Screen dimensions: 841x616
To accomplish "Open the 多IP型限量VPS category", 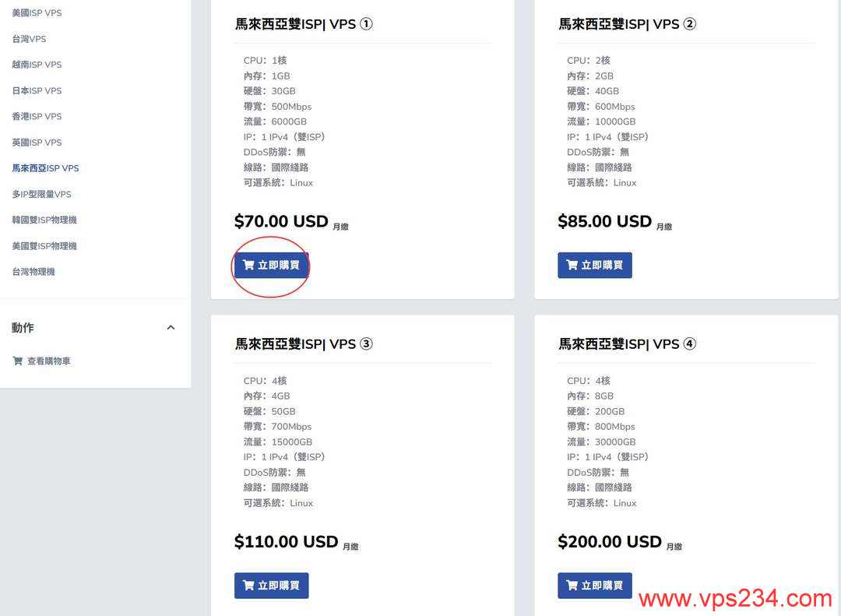I will [43, 194].
